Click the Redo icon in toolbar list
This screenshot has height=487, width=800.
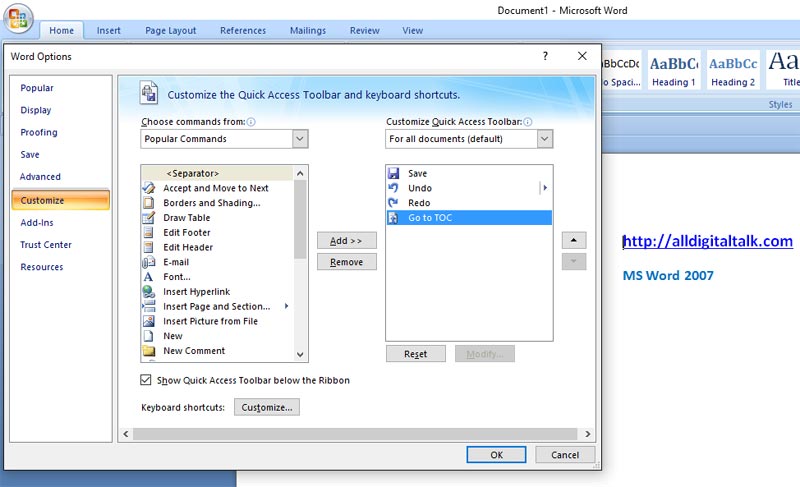click(393, 203)
